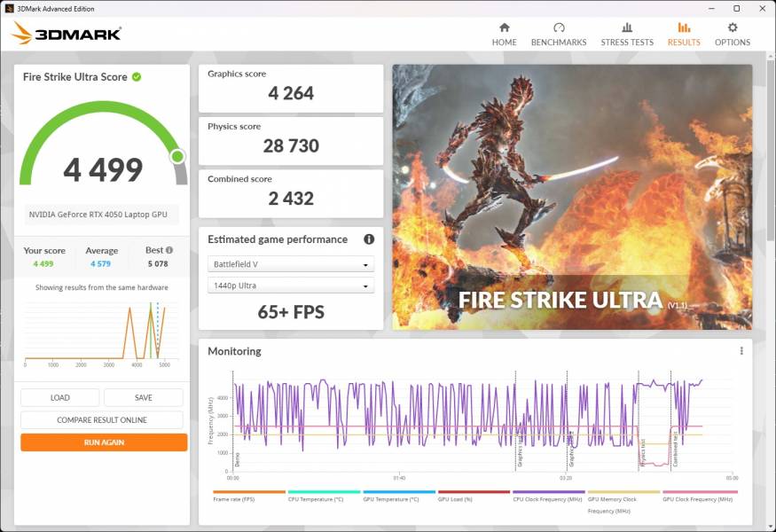The height and width of the screenshot is (532, 776).
Task: Expand the Battlefield V game dropdown
Action: [x=291, y=264]
